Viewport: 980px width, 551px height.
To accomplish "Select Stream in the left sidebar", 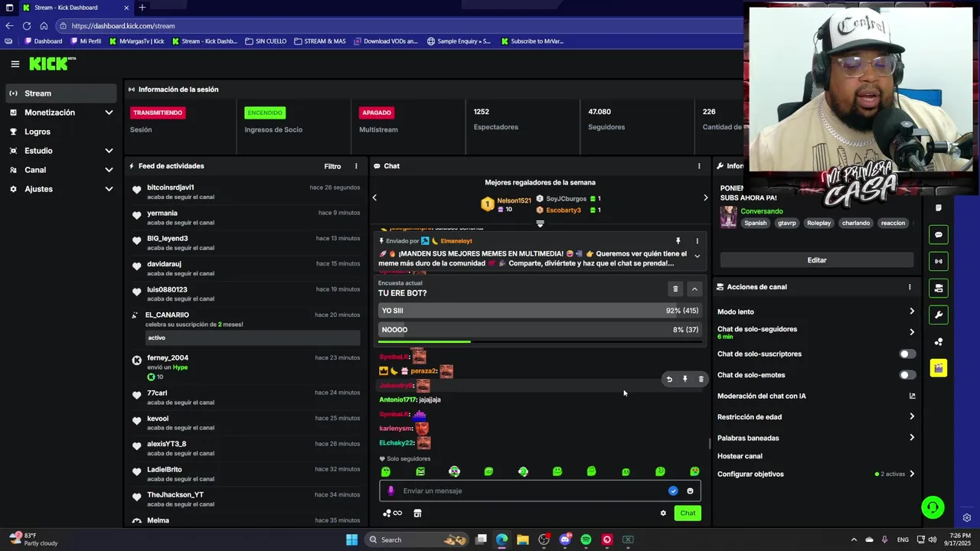I will click(60, 93).
